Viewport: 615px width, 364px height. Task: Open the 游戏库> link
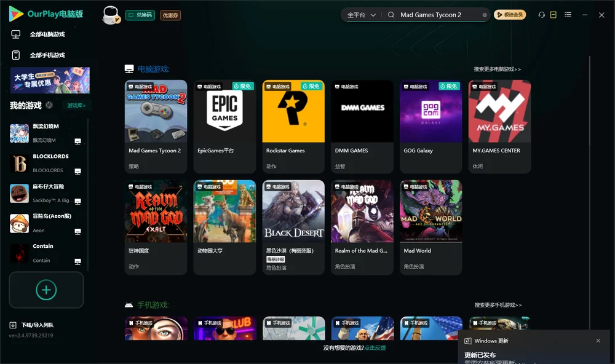(x=76, y=106)
